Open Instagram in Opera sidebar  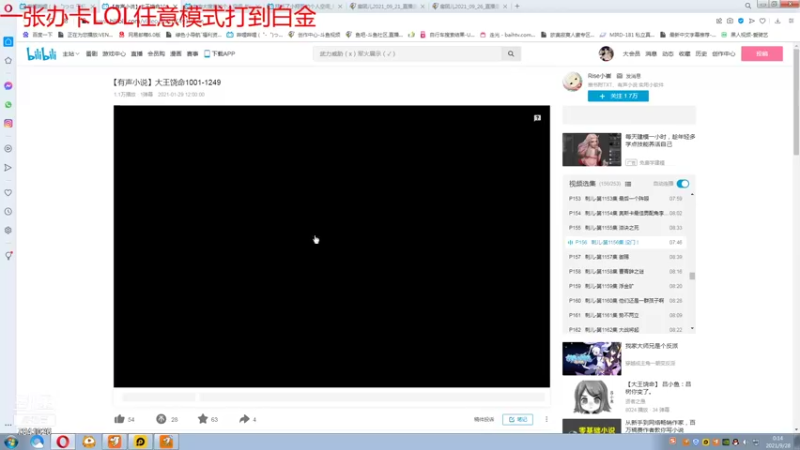point(8,123)
